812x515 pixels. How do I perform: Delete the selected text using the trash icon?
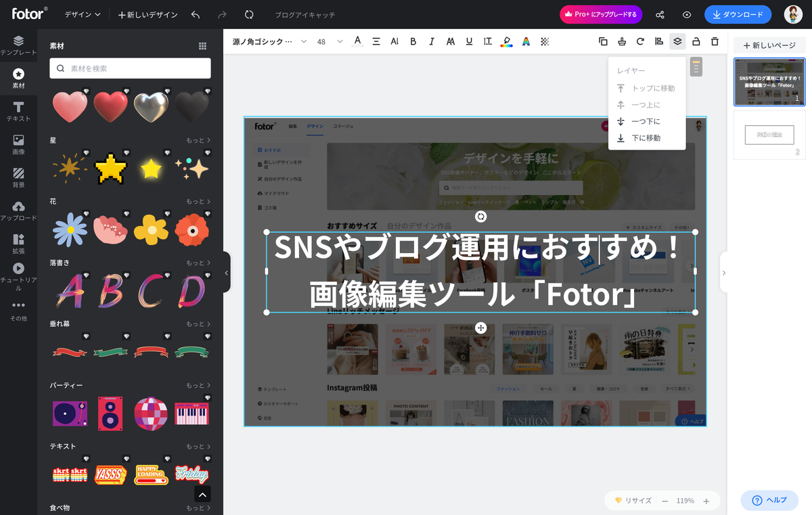pyautogui.click(x=715, y=41)
